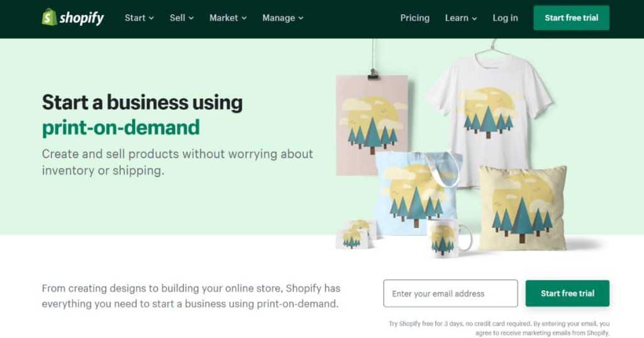
Task: Click the small printed cards image
Action: pyautogui.click(x=356, y=234)
